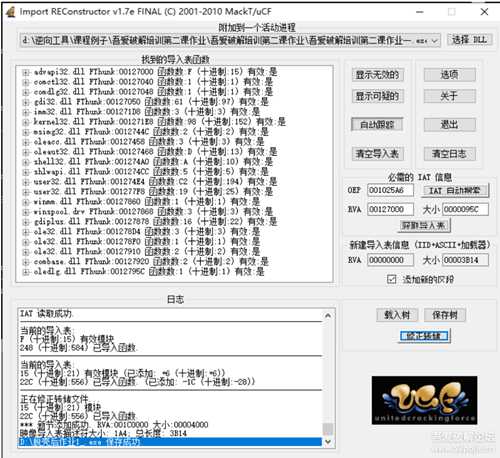Expand user32.dll node with FThunk 001277F8
Image resolution: width=500 pixels, height=458 pixels.
point(26,192)
